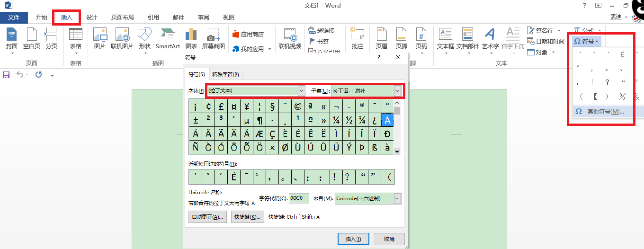The height and width of the screenshot is (249, 644).
Task: Click the 书签 bookmark item
Action: click(x=320, y=41)
